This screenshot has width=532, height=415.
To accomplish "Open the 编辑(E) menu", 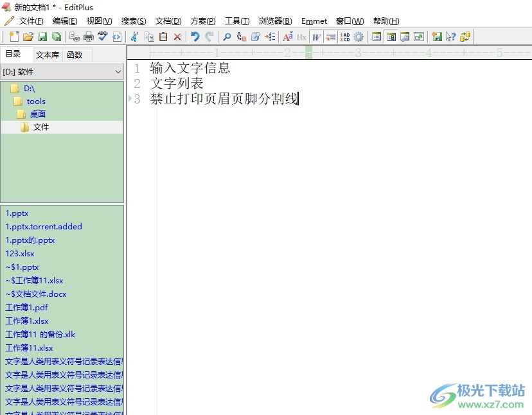I will click(x=65, y=21).
